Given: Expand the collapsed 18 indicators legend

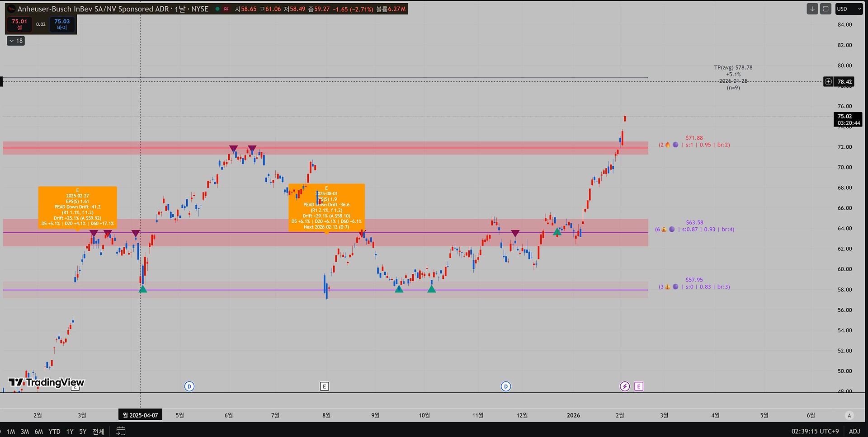Looking at the screenshot, I should pyautogui.click(x=16, y=41).
